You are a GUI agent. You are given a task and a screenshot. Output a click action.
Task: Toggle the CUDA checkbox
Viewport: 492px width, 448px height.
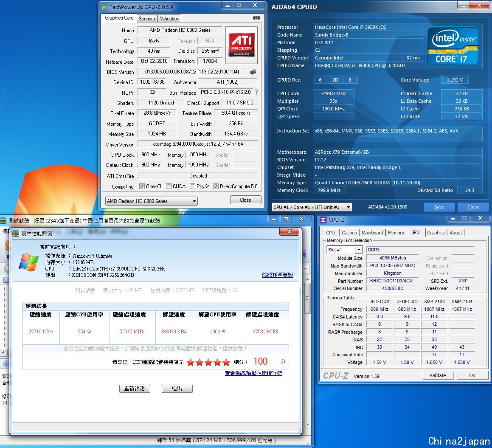point(169,186)
